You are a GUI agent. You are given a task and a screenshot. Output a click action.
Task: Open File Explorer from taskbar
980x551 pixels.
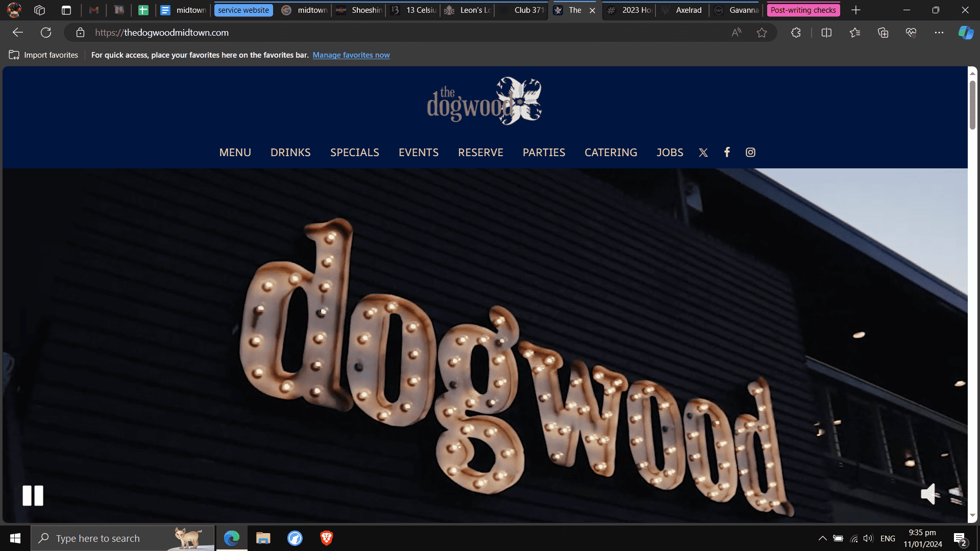click(x=263, y=538)
